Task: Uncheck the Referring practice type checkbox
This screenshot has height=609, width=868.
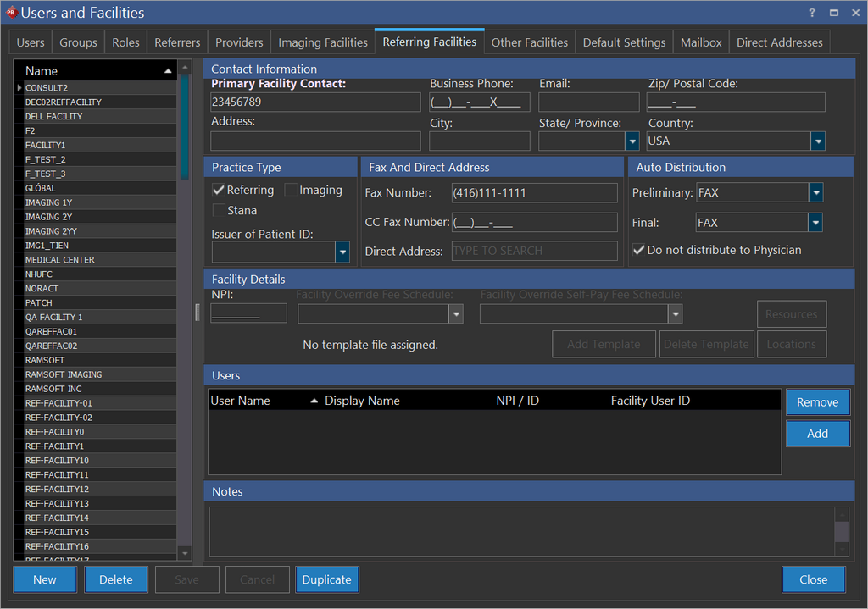Action: click(219, 191)
